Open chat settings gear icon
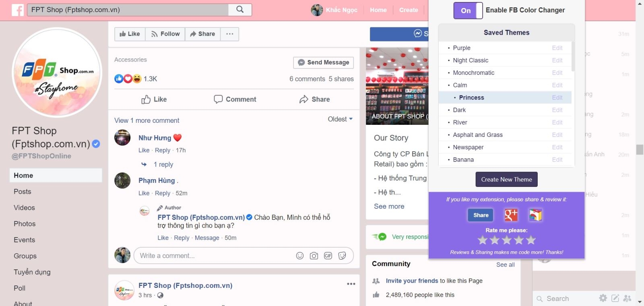 coord(603,298)
